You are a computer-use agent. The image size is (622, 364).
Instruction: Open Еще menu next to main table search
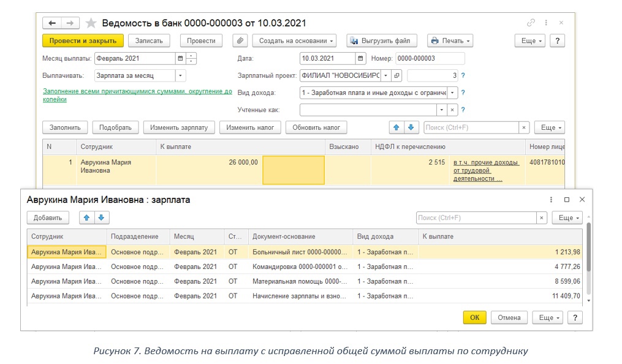click(x=550, y=127)
